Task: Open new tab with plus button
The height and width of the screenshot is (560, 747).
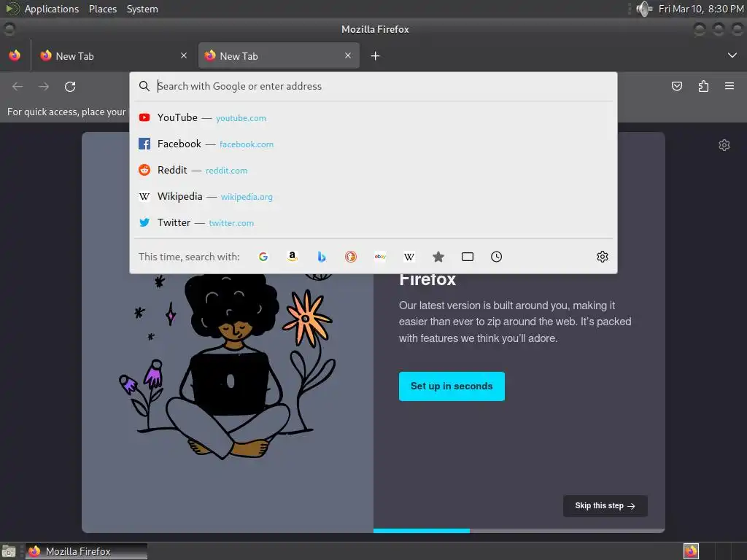Action: click(x=376, y=56)
